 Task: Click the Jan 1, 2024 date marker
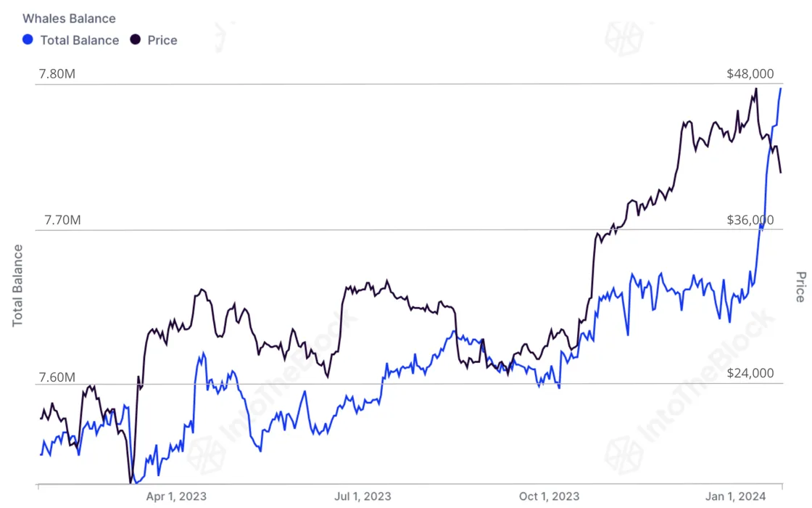click(x=736, y=496)
